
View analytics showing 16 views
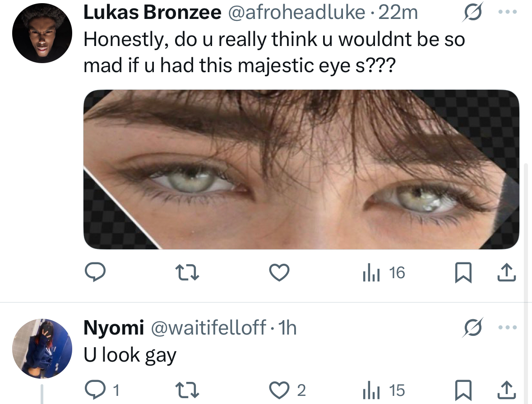pyautogui.click(x=384, y=273)
